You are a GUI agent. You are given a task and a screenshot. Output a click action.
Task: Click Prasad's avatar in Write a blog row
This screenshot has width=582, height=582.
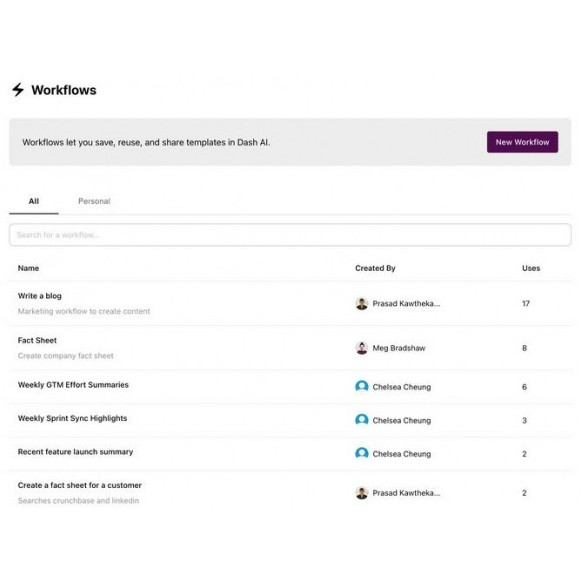pos(362,304)
